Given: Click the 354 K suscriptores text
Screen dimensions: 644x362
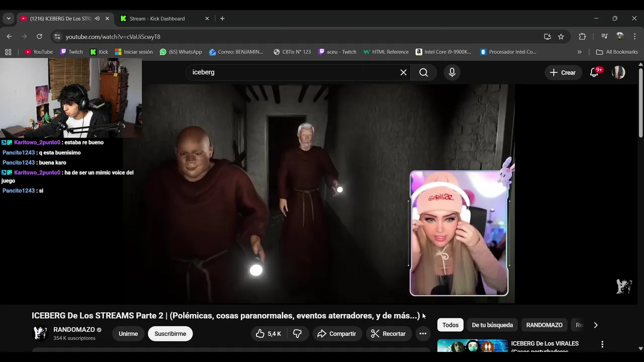Looking at the screenshot, I should (x=74, y=338).
